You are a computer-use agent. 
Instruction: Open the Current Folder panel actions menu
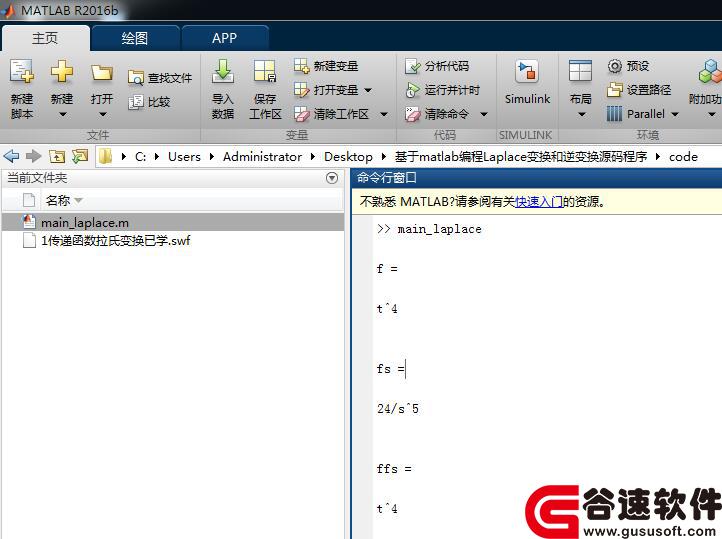(x=332, y=178)
